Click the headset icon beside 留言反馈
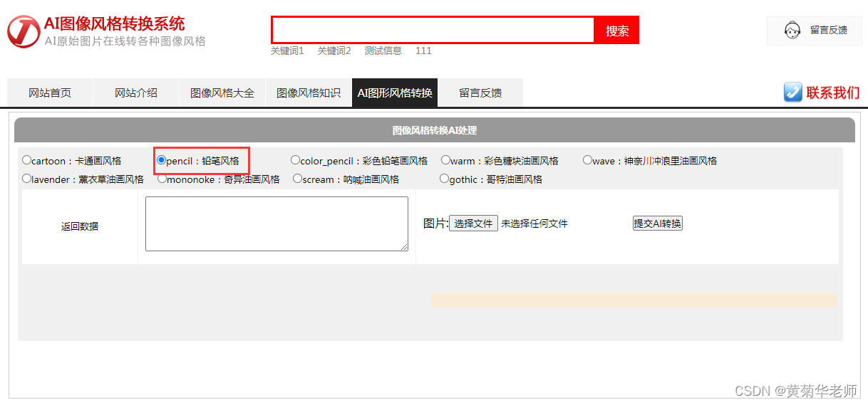The width and height of the screenshot is (868, 405). tap(792, 31)
